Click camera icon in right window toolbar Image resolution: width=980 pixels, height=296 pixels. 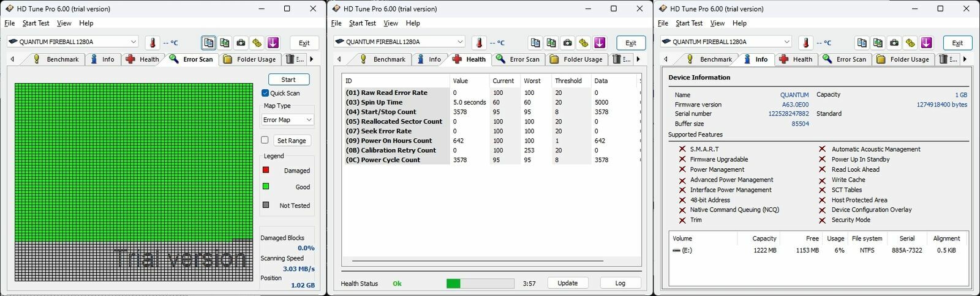[x=894, y=43]
